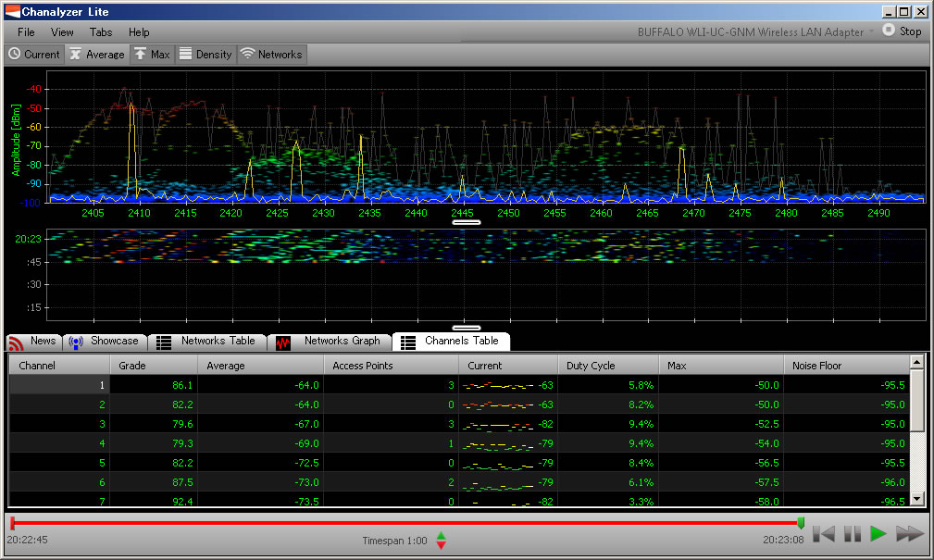Click the channel 1 current sparkline
The height and width of the screenshot is (560, 934).
(x=498, y=385)
